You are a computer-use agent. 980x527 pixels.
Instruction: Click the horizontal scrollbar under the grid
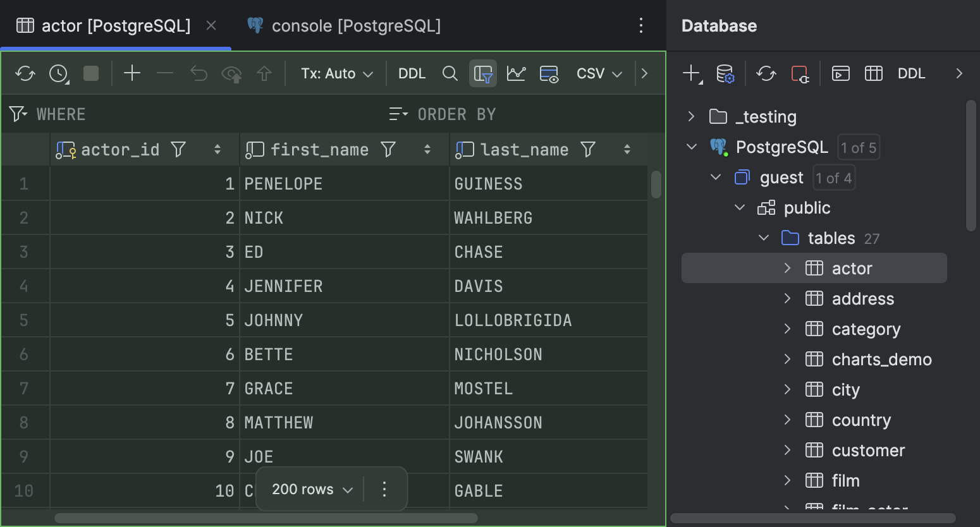(x=266, y=518)
